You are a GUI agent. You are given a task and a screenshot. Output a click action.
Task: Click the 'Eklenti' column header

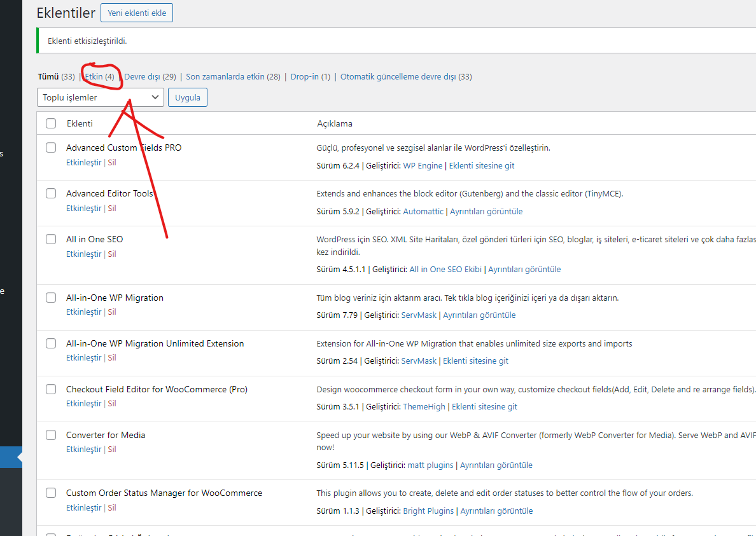[x=80, y=123]
